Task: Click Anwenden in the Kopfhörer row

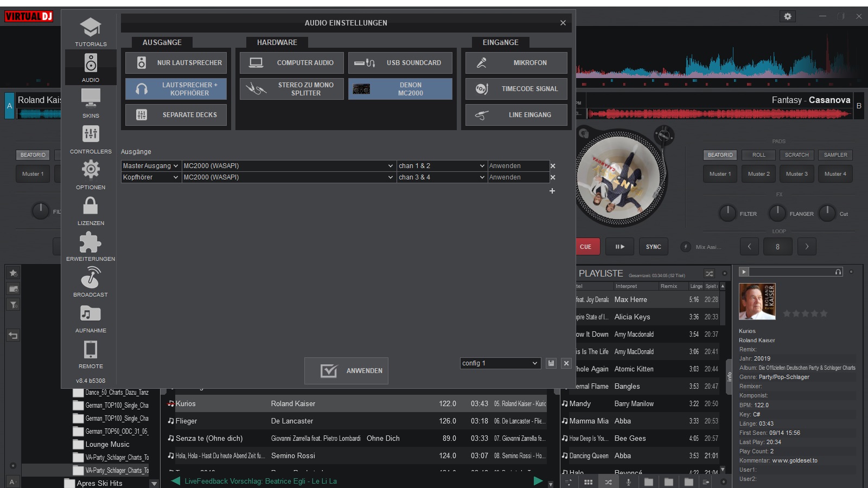Action: (x=518, y=177)
